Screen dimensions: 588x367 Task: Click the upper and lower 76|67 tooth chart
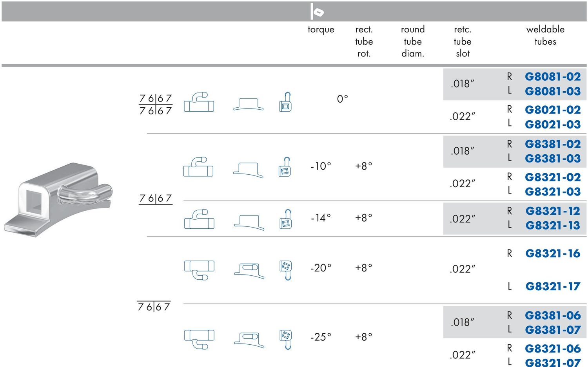(156, 105)
